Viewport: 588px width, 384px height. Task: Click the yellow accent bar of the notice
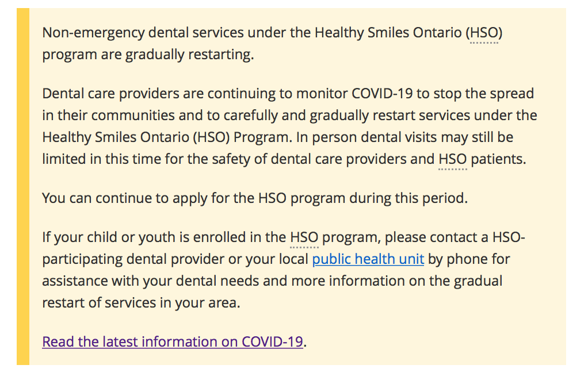click(x=23, y=187)
